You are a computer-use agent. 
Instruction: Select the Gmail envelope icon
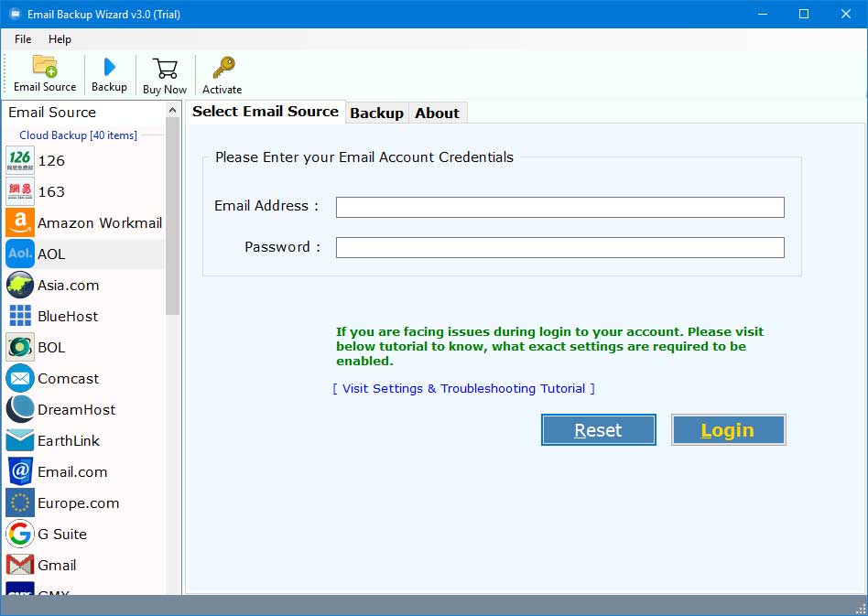(x=20, y=565)
